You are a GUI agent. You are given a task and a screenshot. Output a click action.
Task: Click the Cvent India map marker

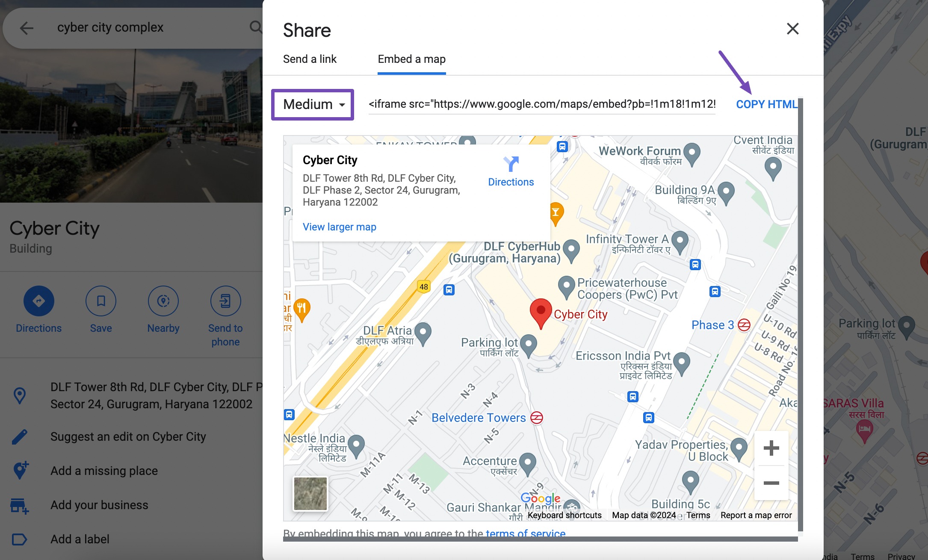[773, 168]
